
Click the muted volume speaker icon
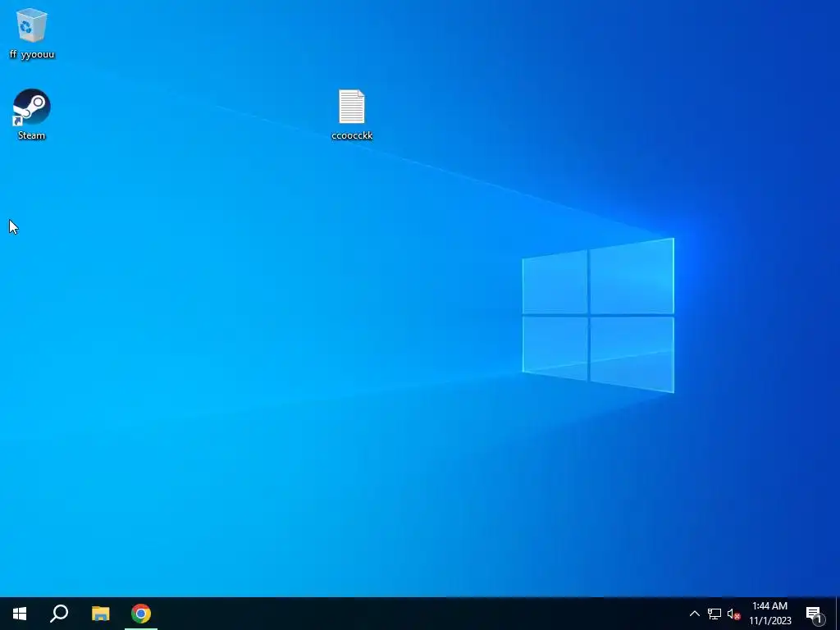[x=733, y=614]
